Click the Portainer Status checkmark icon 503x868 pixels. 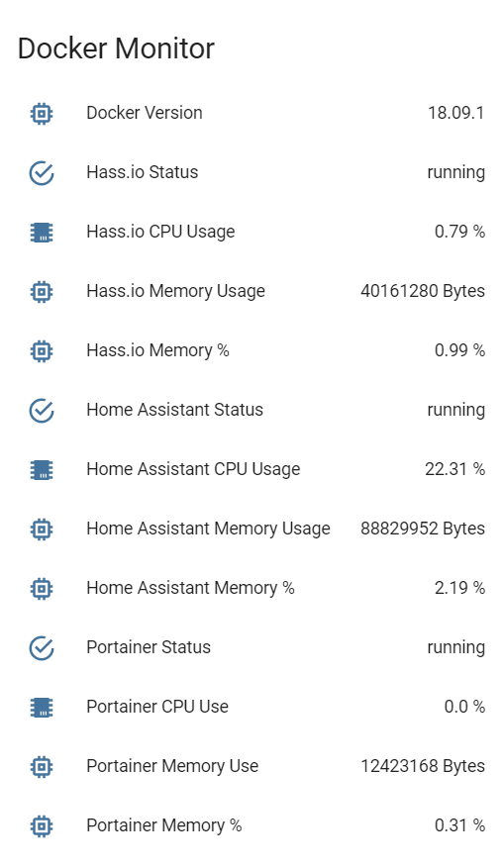(42, 647)
